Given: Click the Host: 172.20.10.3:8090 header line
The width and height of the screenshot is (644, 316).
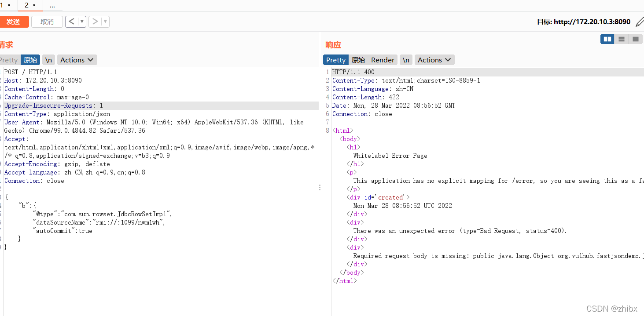Looking at the screenshot, I should tap(43, 80).
